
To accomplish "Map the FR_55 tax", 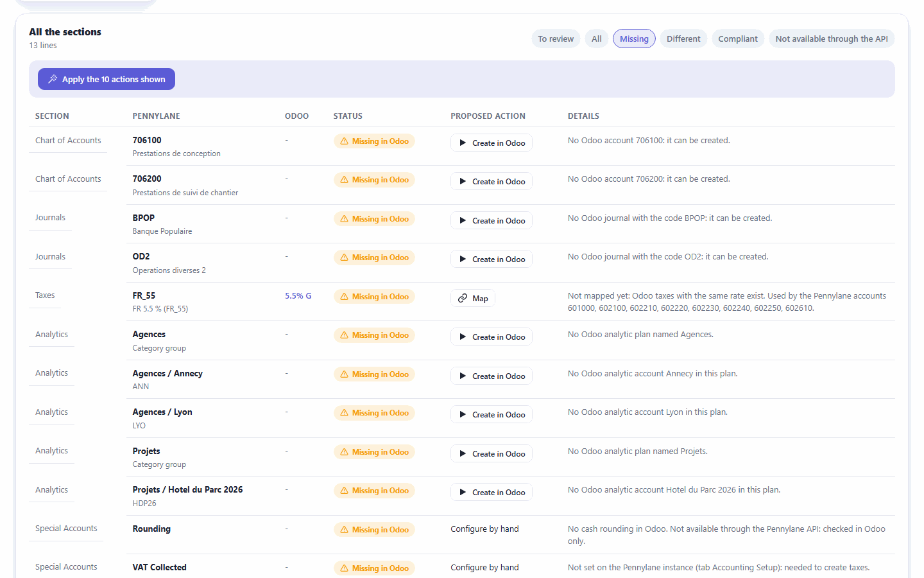I will [x=473, y=298].
